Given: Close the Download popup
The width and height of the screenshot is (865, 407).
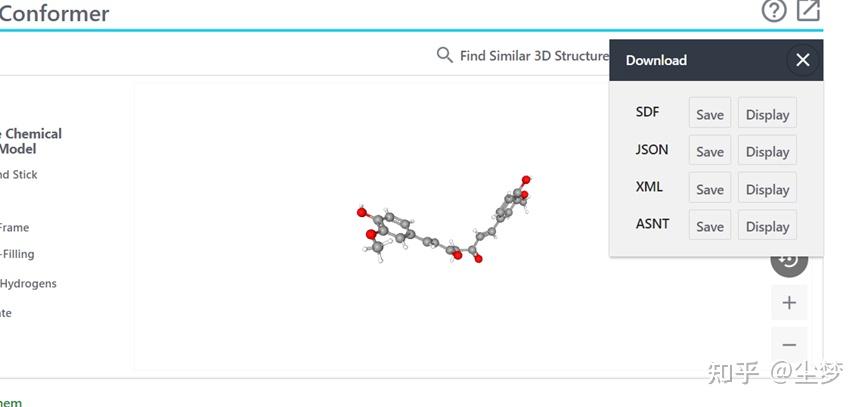Looking at the screenshot, I should pyautogui.click(x=802, y=60).
